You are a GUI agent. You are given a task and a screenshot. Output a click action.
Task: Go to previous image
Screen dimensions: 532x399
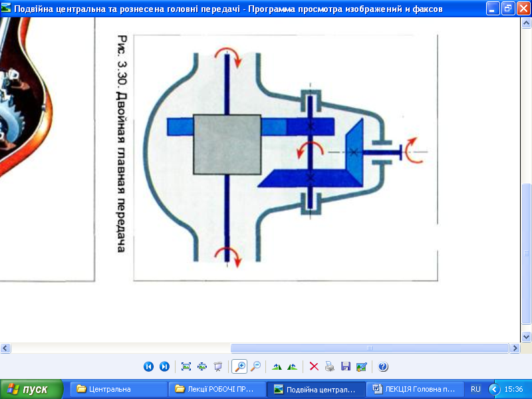click(x=148, y=366)
